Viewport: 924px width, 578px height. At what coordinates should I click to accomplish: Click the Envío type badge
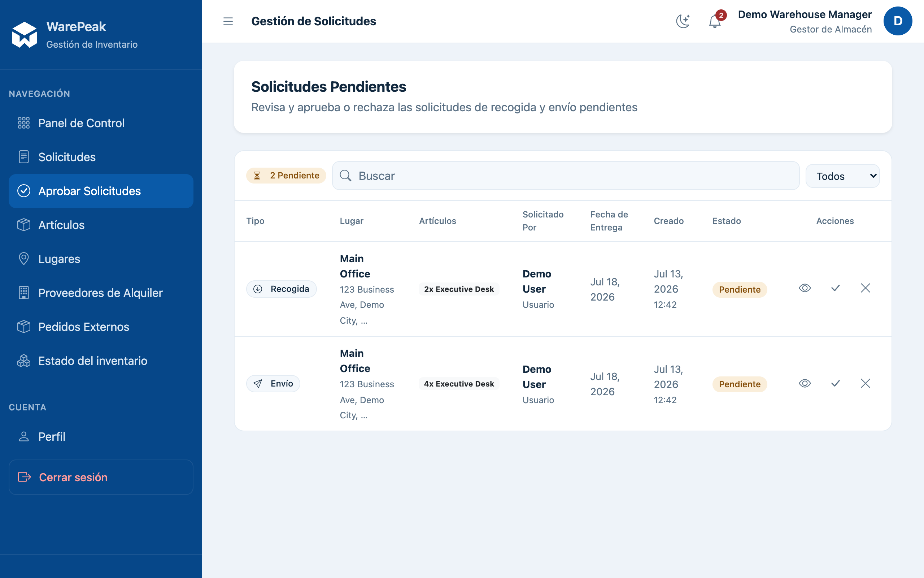pyautogui.click(x=273, y=383)
